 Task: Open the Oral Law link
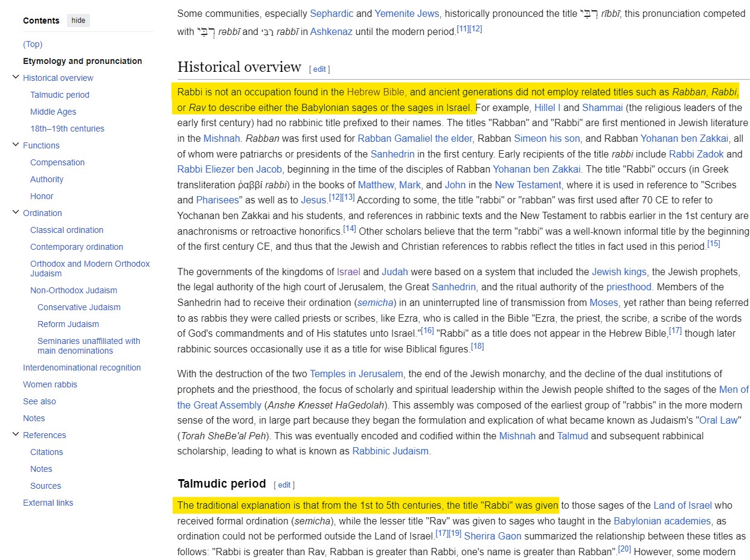coord(719,421)
